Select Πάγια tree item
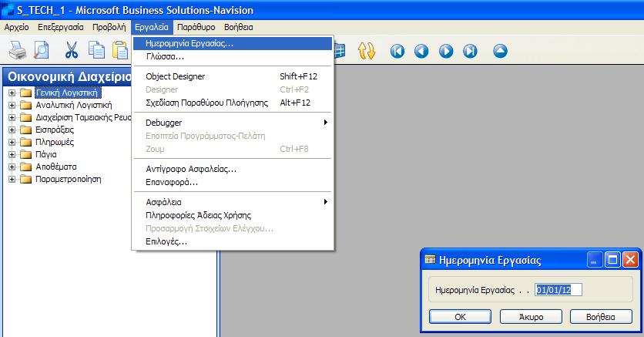644x337 pixels. click(x=46, y=154)
